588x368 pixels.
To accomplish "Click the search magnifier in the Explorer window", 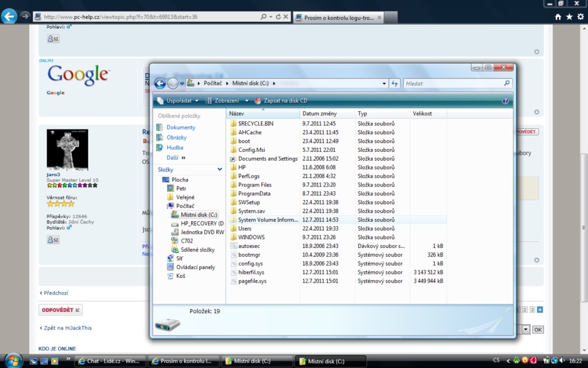I will point(507,83).
